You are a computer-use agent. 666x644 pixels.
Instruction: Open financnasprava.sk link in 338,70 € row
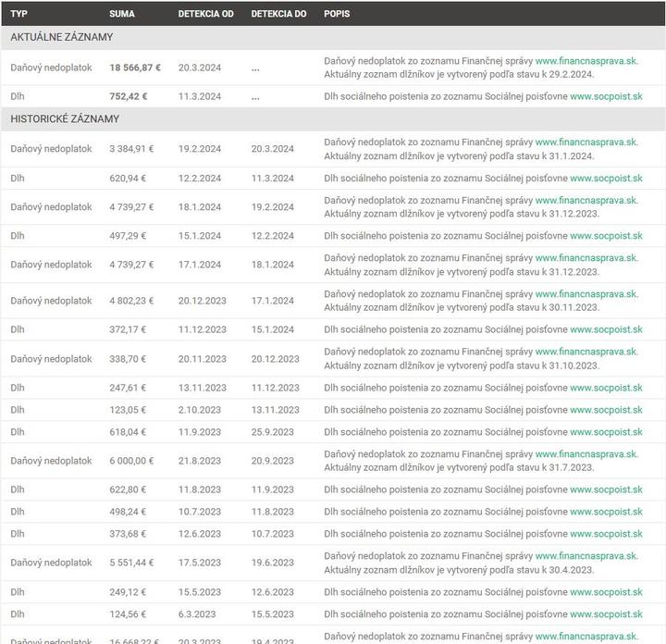tap(586, 352)
